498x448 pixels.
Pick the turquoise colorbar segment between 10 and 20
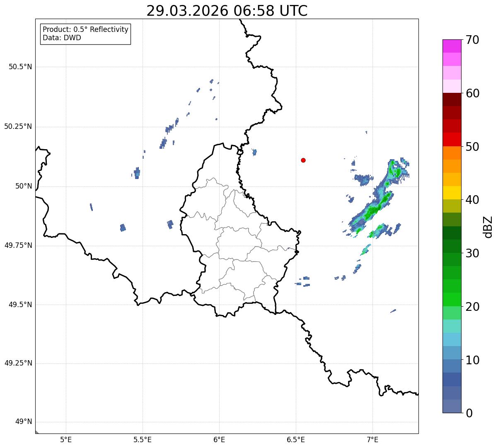point(452,326)
